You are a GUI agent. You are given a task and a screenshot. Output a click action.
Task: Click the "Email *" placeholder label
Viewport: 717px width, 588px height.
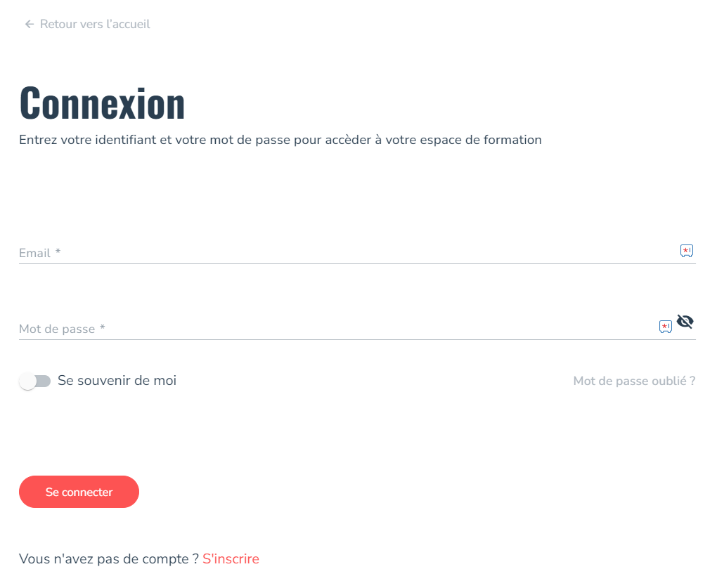tap(35, 253)
